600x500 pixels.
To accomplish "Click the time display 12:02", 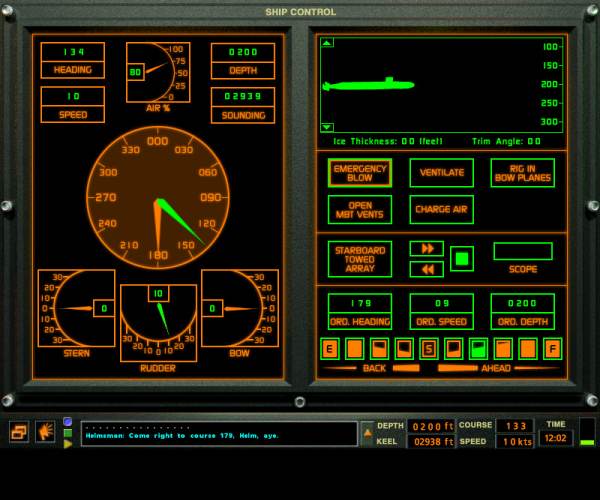I will click(x=555, y=438).
